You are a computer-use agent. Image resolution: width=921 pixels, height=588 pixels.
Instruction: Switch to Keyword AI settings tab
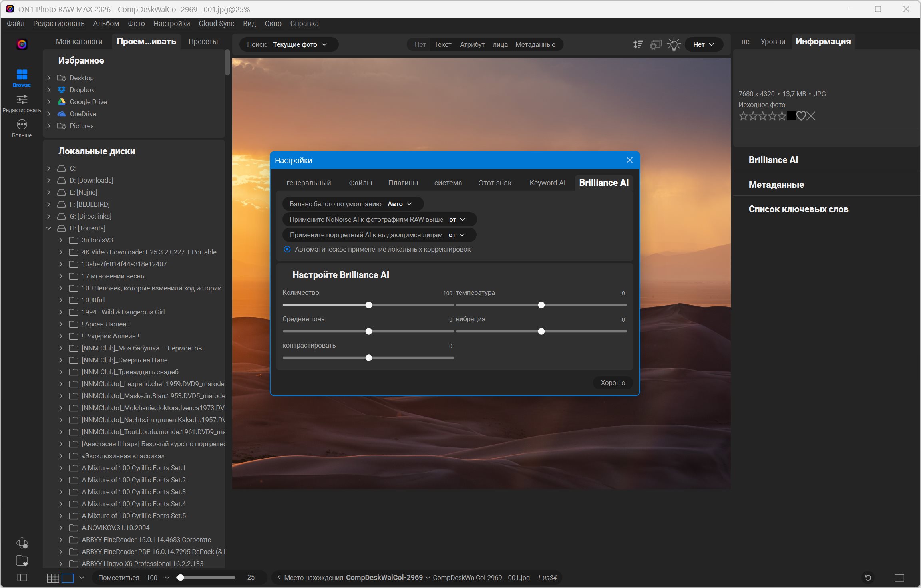pos(547,183)
